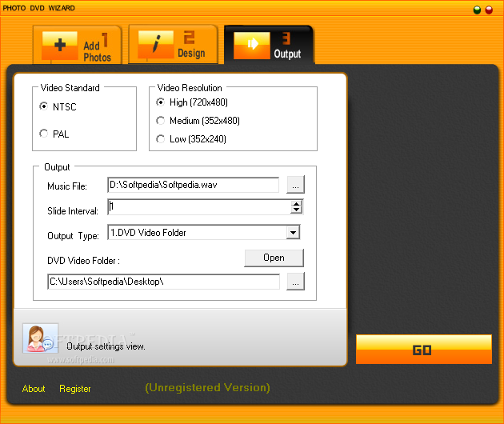Open the Register link
Screen dimensions: 504x424
(75, 389)
